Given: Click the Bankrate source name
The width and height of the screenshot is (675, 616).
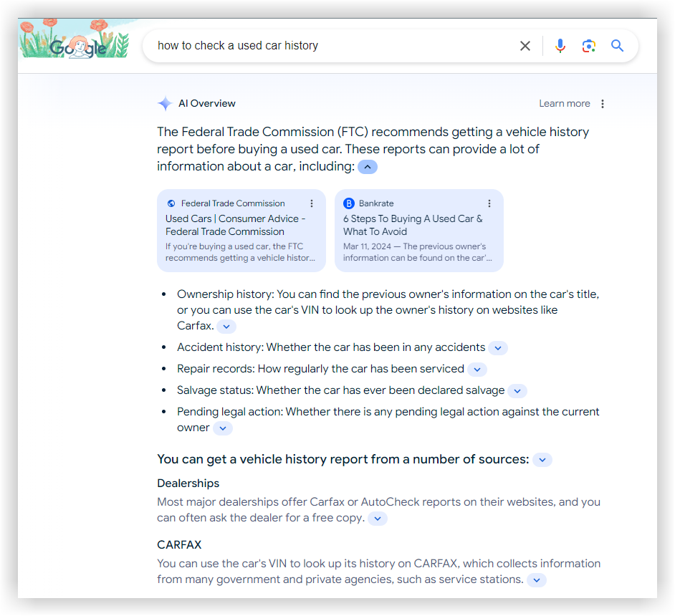Looking at the screenshot, I should [x=376, y=203].
